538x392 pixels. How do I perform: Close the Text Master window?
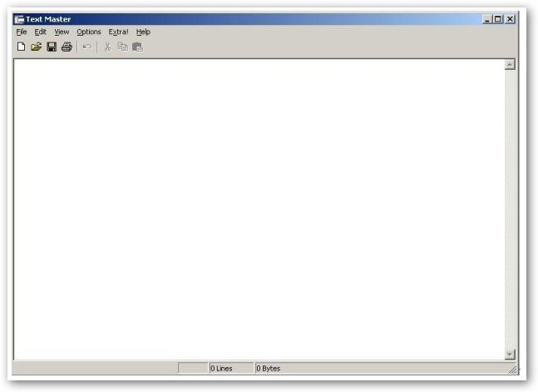[511, 19]
